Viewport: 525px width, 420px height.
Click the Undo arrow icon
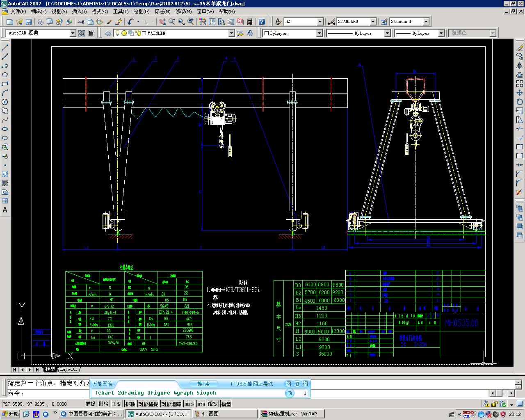130,22
